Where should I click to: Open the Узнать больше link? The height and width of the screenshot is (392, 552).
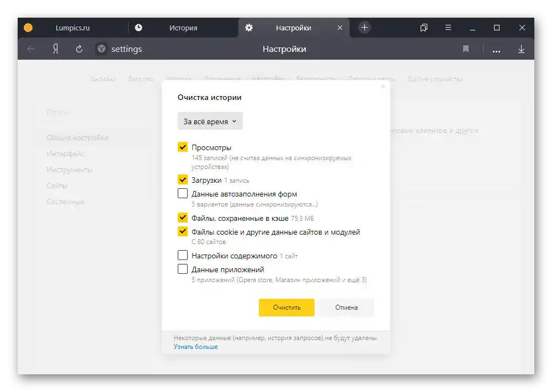(x=196, y=347)
